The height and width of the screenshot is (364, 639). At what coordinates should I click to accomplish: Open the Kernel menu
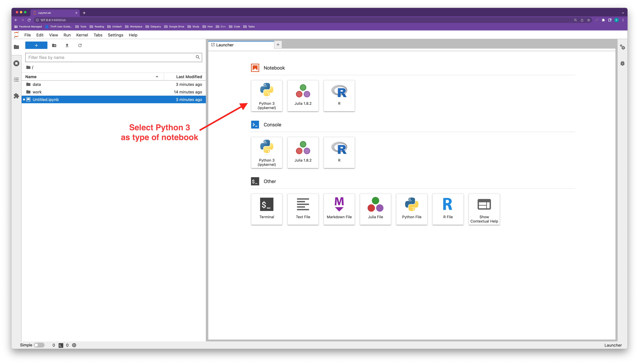tap(82, 35)
